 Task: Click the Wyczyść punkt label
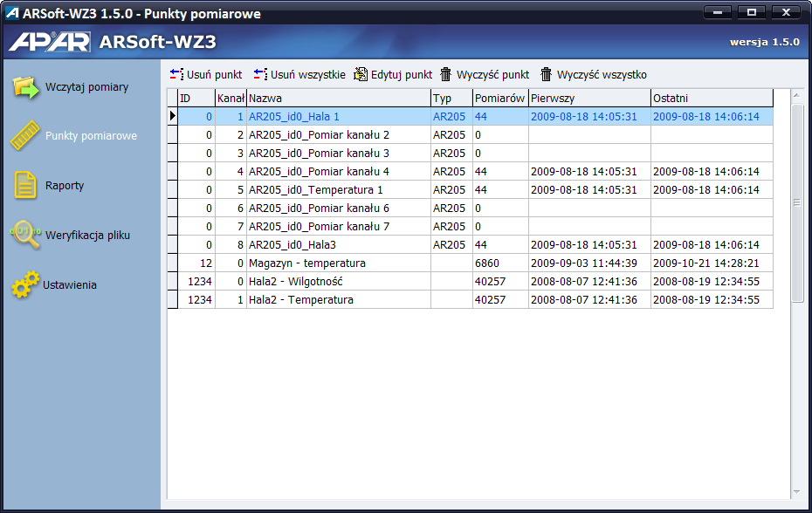coord(493,74)
